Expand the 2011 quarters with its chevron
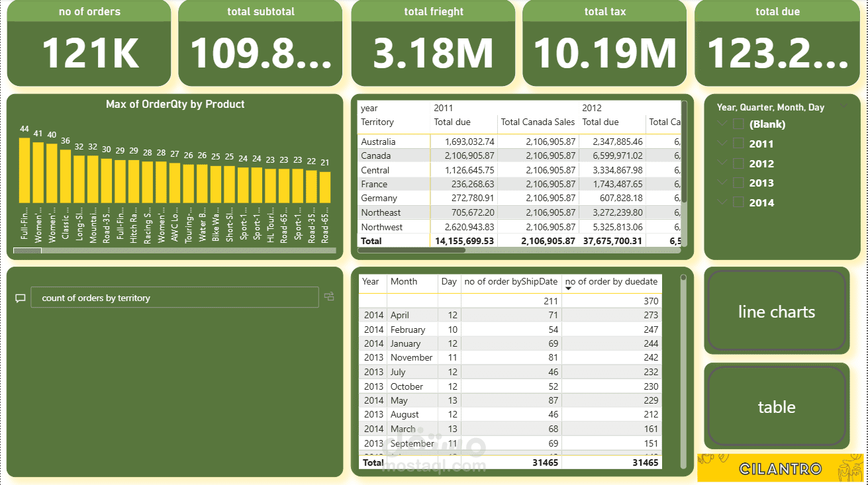Image resolution: width=868 pixels, height=485 pixels. pyautogui.click(x=722, y=144)
